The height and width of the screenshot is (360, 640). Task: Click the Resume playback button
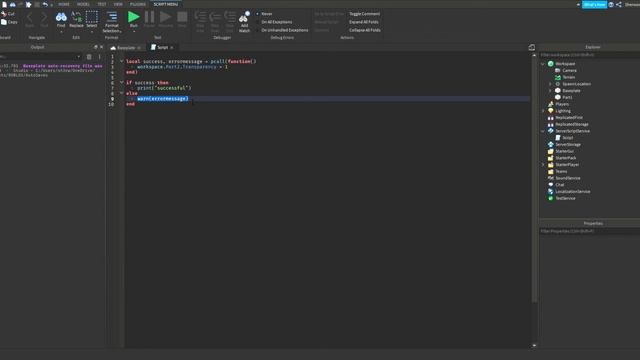click(x=165, y=17)
